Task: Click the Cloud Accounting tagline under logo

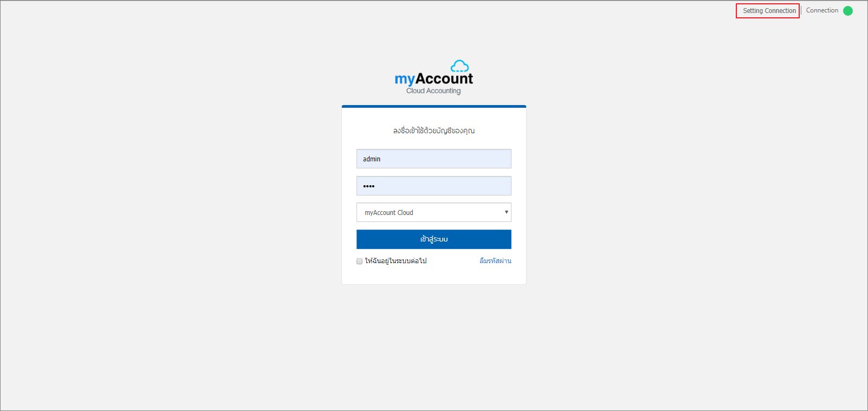Action: coord(433,91)
